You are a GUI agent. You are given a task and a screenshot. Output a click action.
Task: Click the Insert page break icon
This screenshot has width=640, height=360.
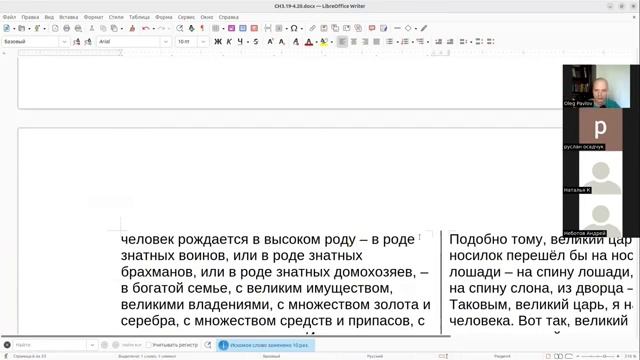tap(267, 28)
